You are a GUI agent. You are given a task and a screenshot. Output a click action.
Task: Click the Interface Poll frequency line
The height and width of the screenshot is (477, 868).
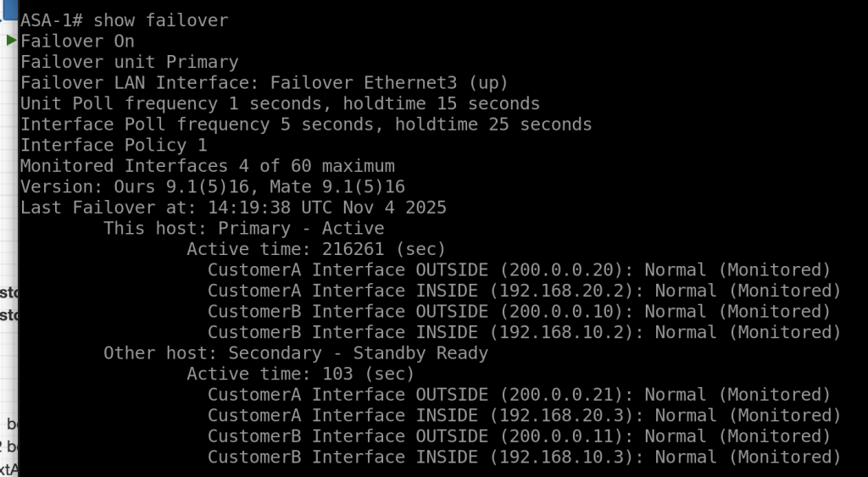305,125
